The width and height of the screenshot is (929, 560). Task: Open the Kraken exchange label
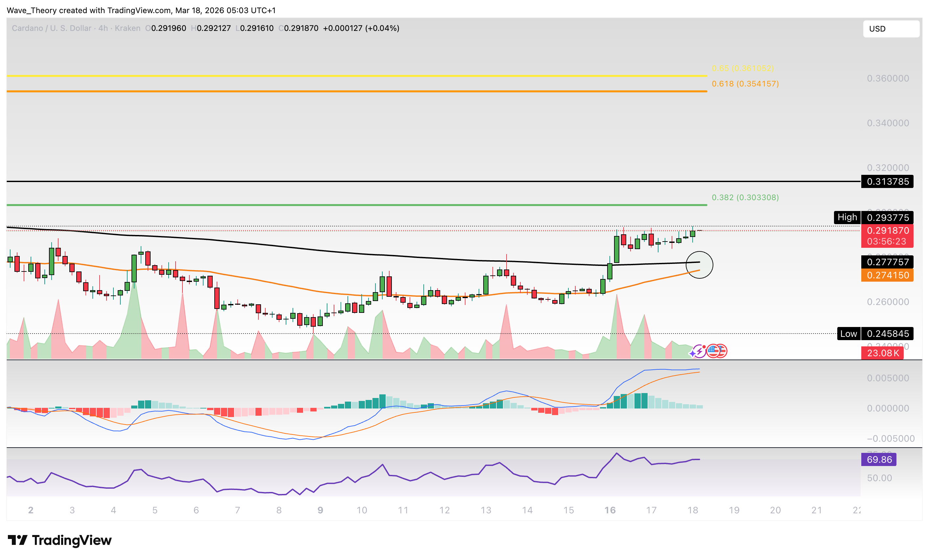(x=128, y=28)
